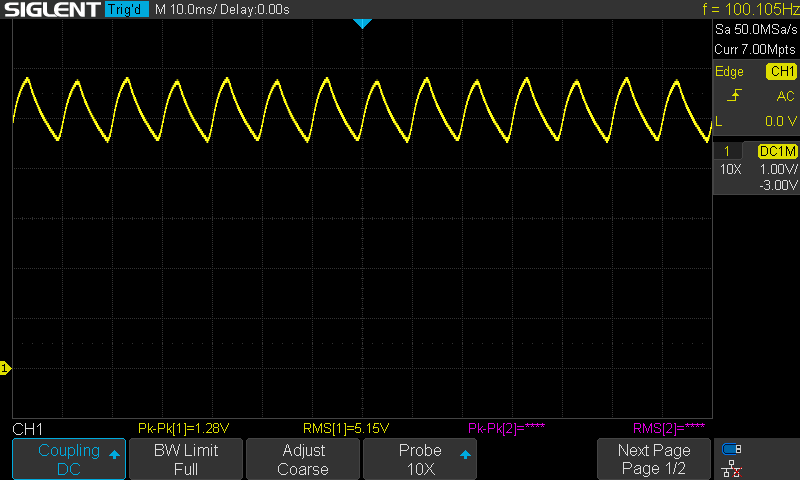This screenshot has height=480, width=800.
Task: Expand the Edge trigger type setting
Action: click(x=730, y=72)
